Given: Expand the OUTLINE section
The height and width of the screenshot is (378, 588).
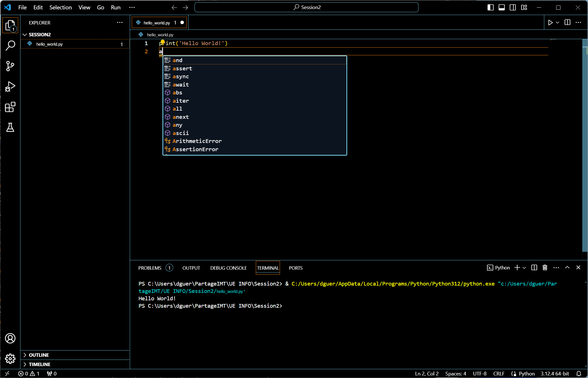Looking at the screenshot, I should pyautogui.click(x=39, y=355).
